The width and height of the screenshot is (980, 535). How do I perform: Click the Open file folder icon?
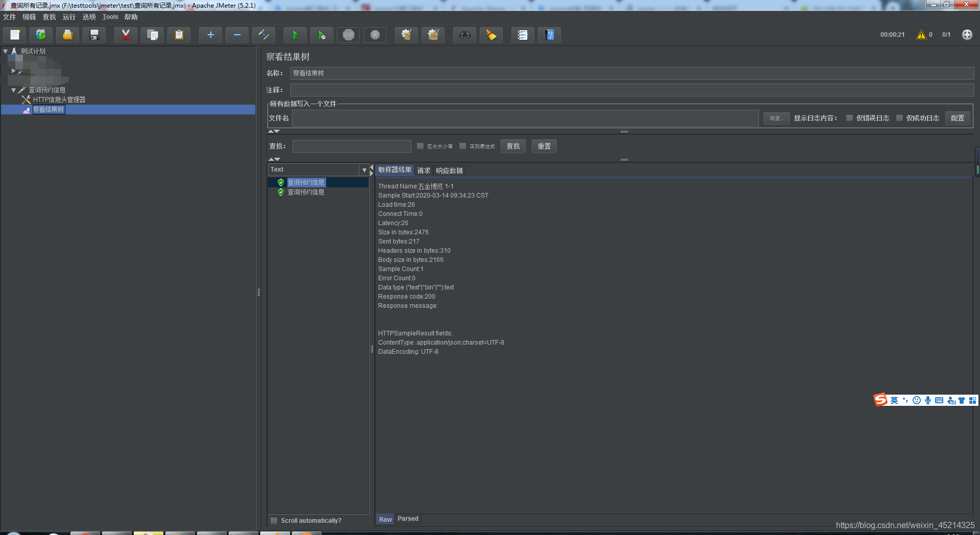(67, 35)
